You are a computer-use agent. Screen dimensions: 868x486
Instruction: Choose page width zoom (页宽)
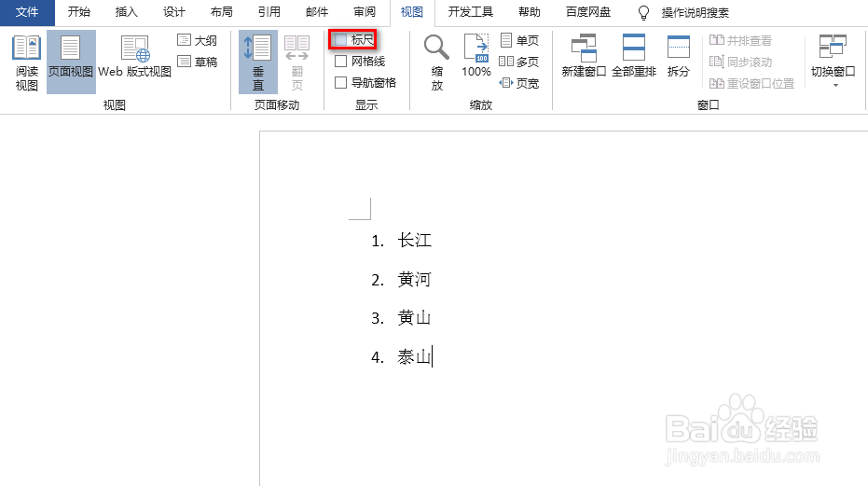519,83
